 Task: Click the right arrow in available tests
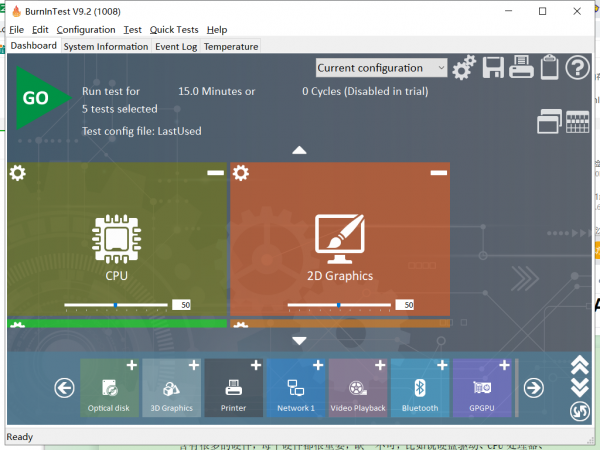(533, 388)
